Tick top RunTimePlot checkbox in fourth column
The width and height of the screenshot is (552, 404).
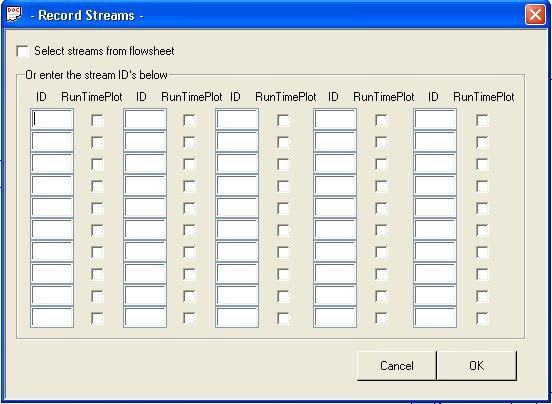click(x=381, y=120)
